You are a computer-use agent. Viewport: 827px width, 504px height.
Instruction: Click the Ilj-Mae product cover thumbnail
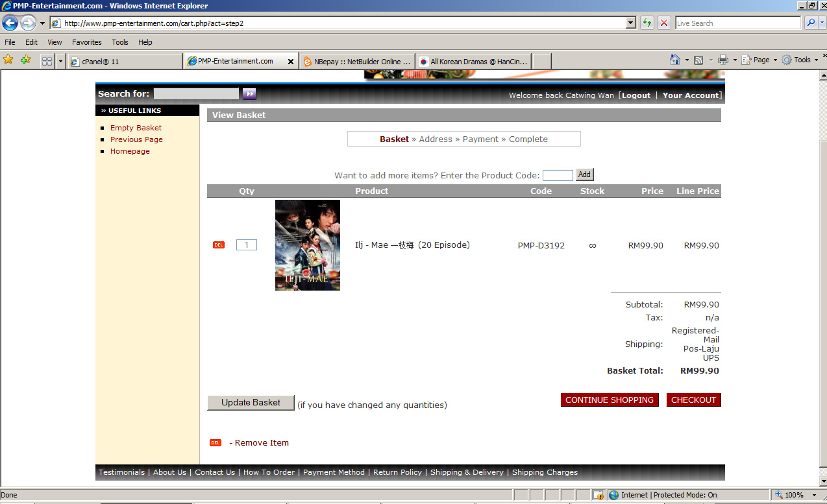tap(308, 245)
